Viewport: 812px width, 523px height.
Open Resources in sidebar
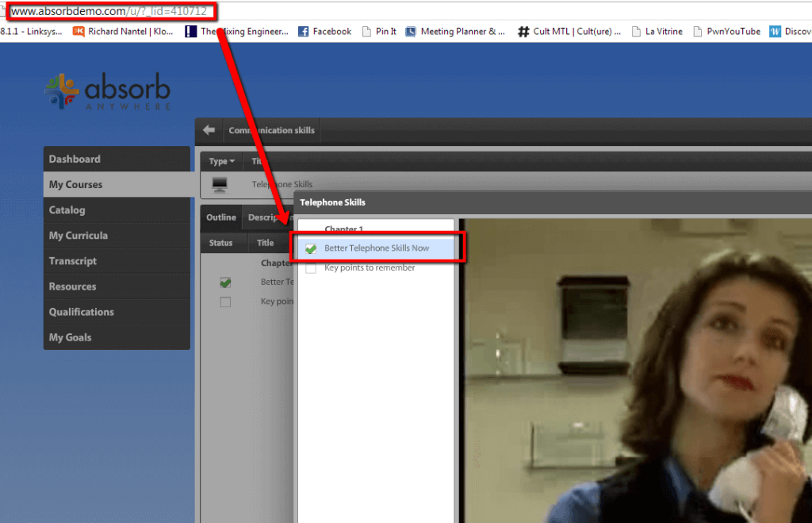(117, 286)
